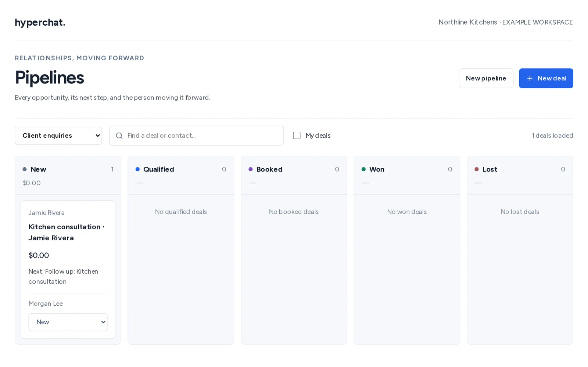Click the hyperchat logo
Image resolution: width=588 pixels, height=367 pixels.
(x=40, y=22)
